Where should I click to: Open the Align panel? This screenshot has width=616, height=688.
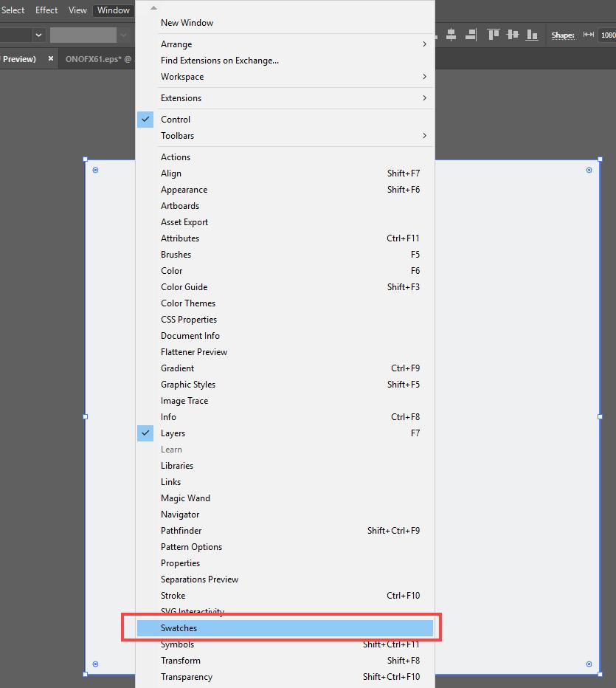[x=285, y=173]
